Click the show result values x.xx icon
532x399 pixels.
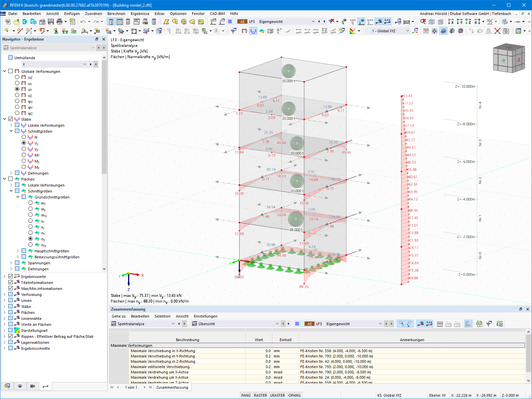pos(387,22)
